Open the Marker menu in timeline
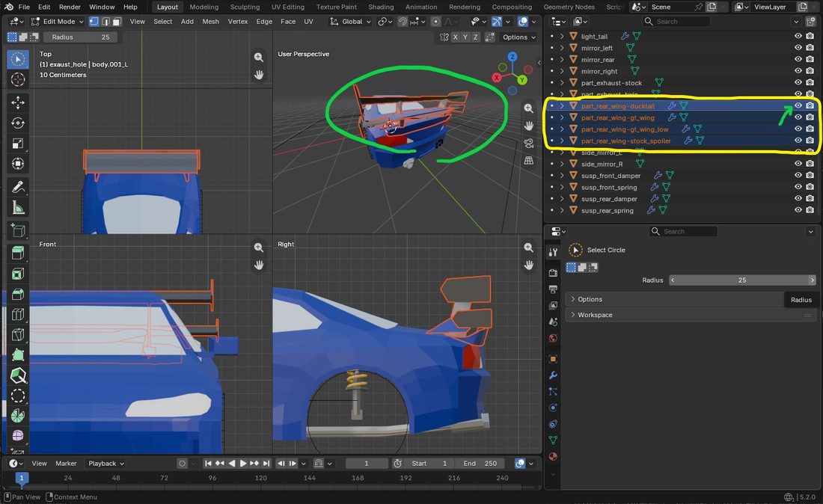The width and height of the screenshot is (823, 504). click(x=66, y=464)
